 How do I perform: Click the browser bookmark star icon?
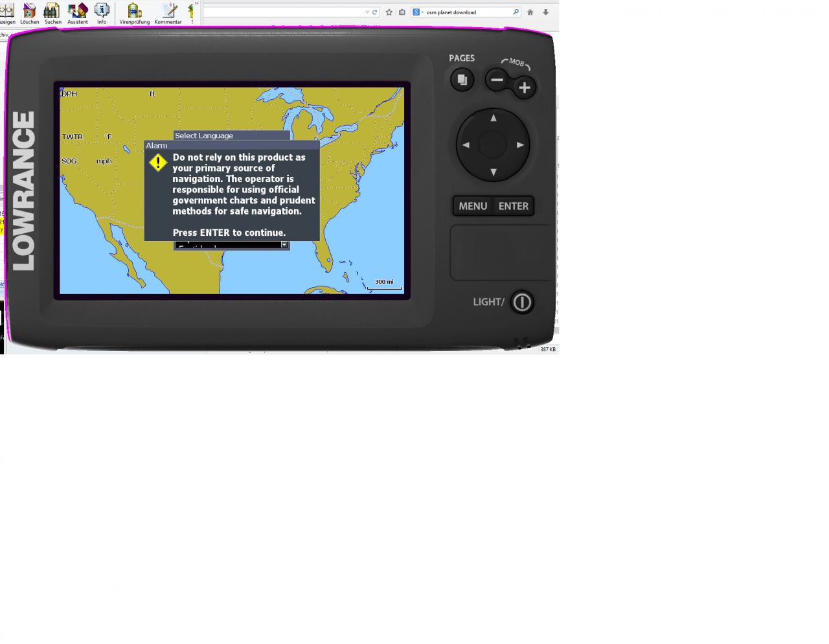[389, 12]
